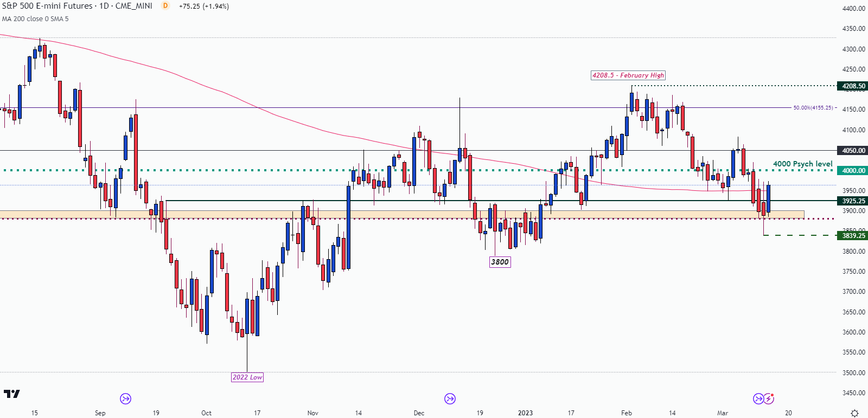Click the 2022 Low label
The image size is (868, 418).
pos(247,377)
